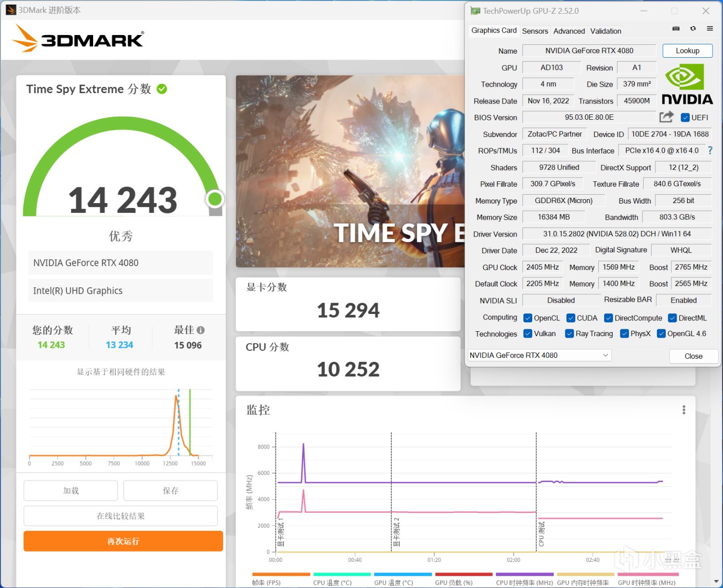Click the NVIDIA logo in GPU-Z
Image resolution: width=723 pixels, height=588 pixels.
[x=687, y=85]
